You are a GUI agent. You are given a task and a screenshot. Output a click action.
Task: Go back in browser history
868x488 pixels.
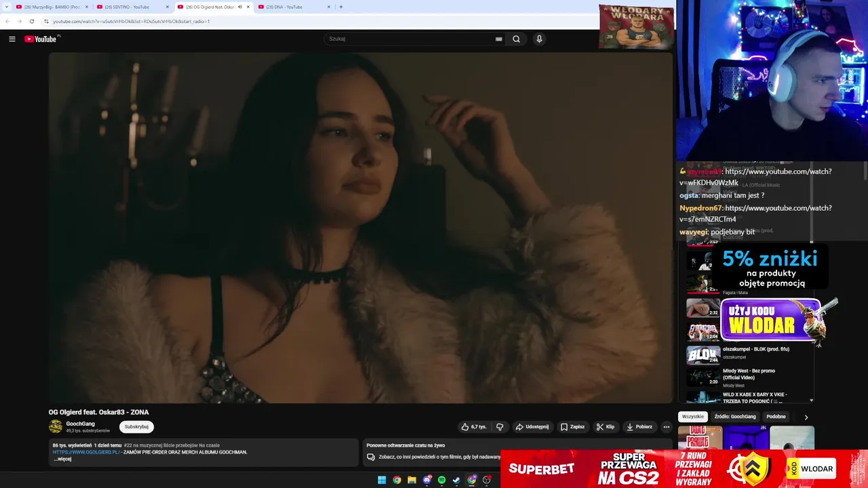point(7,21)
